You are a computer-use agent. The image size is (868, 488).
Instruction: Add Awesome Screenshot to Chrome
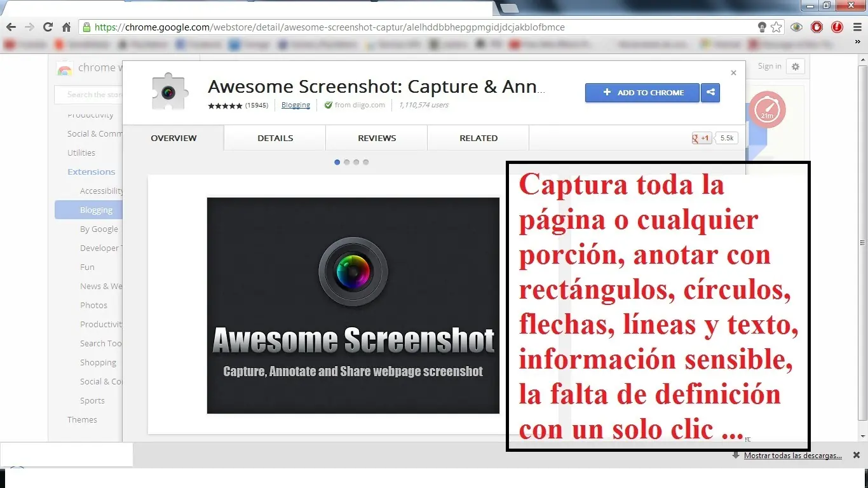[642, 93]
